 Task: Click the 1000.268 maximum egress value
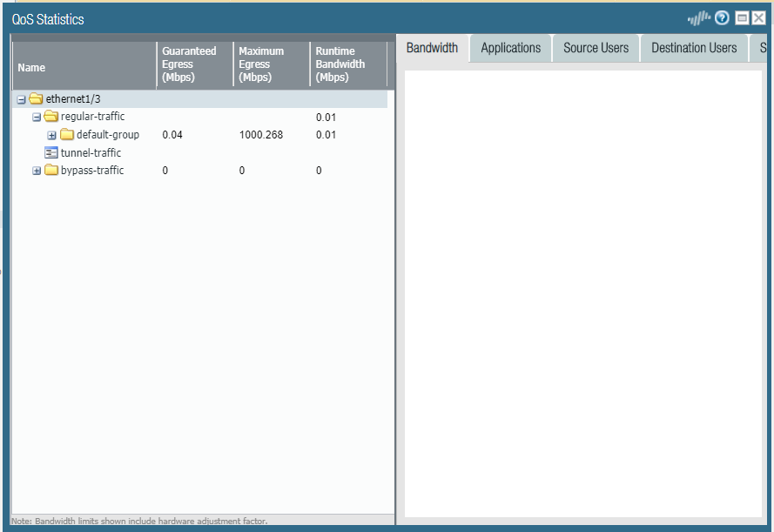pos(261,135)
